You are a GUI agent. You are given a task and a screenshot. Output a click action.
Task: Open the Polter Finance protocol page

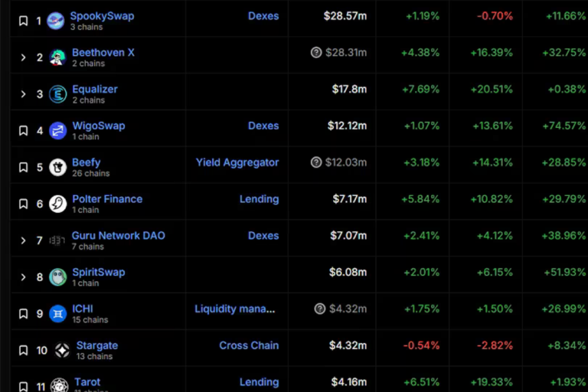tap(107, 199)
